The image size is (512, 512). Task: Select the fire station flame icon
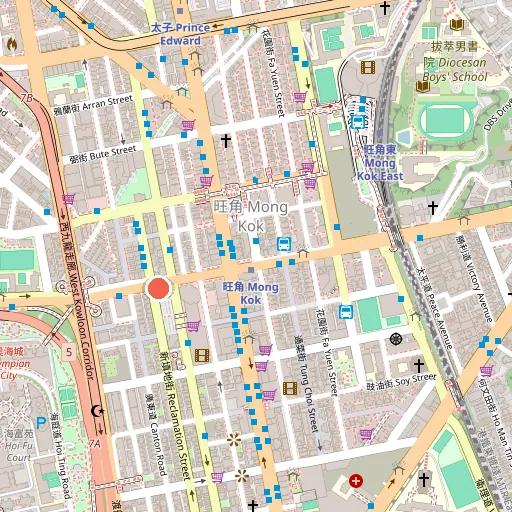[12, 44]
